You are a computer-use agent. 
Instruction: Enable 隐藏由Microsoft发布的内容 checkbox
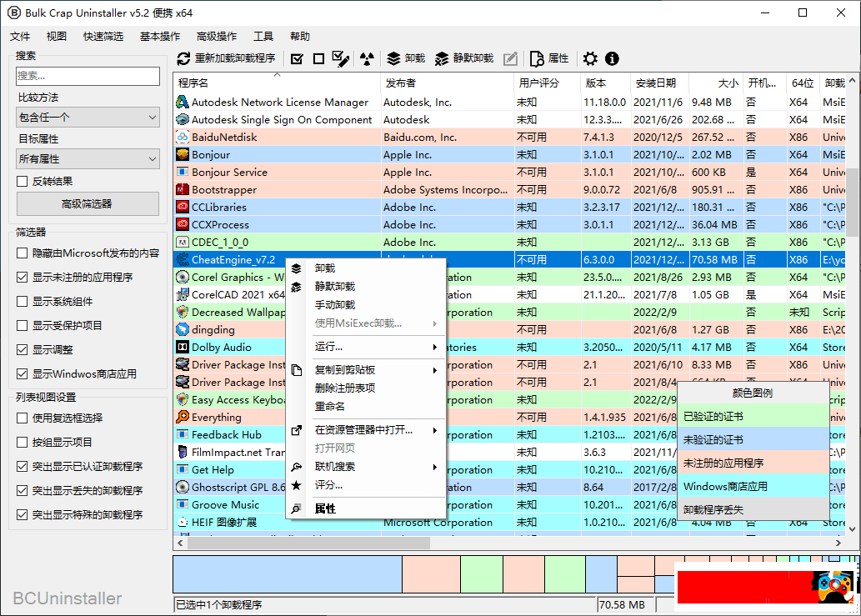22,253
